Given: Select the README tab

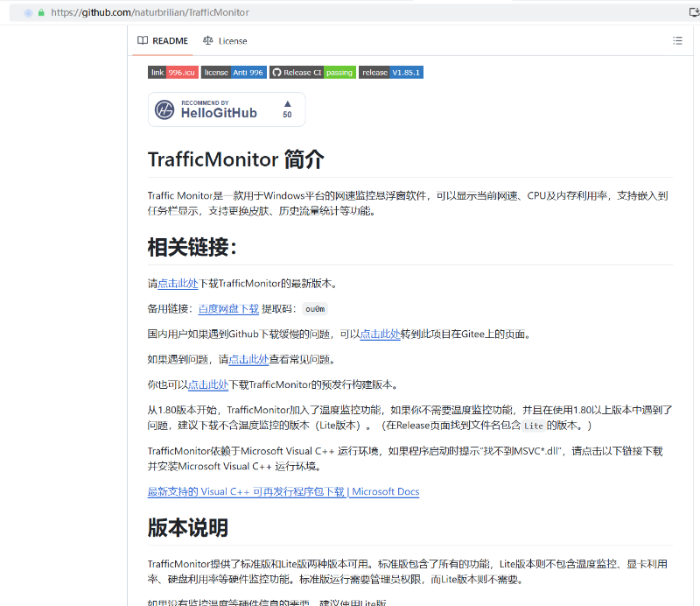Looking at the screenshot, I should pyautogui.click(x=170, y=40).
